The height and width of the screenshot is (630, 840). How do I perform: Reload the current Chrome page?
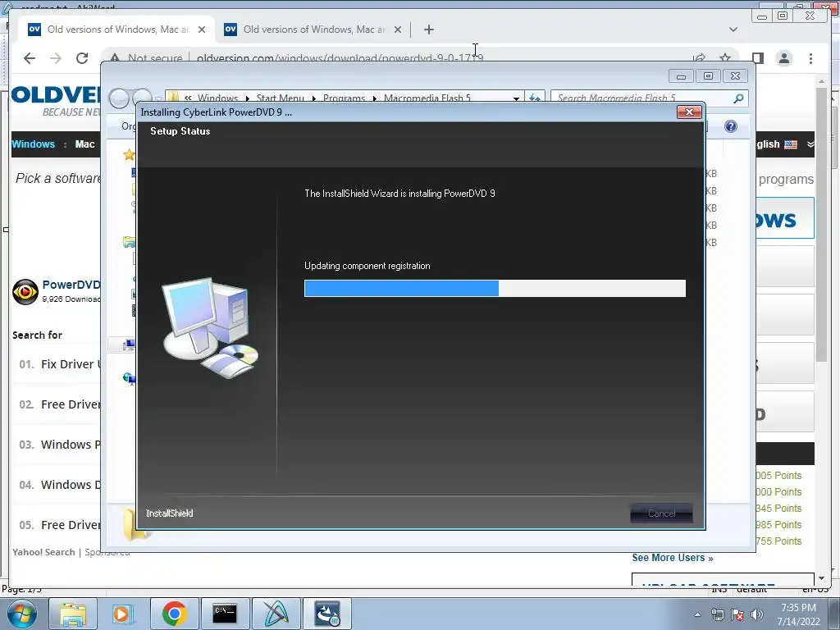[82, 58]
